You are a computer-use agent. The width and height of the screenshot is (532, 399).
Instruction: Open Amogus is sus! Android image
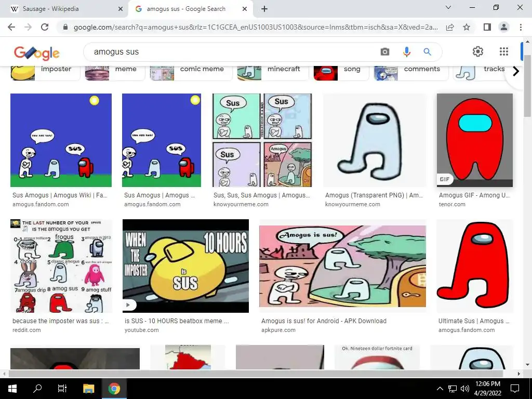342,266
